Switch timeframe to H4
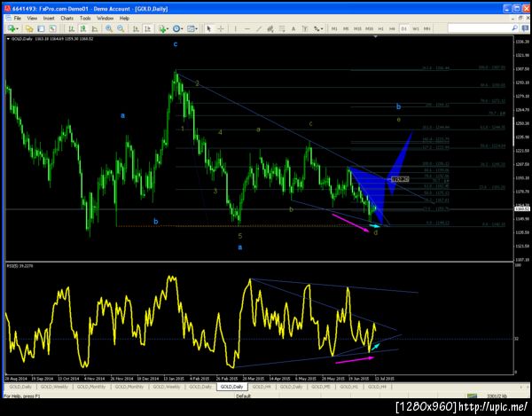 point(392,29)
